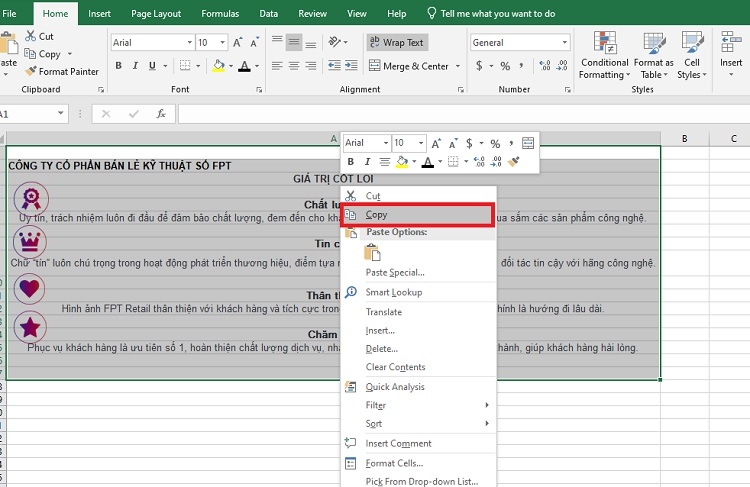Open the ribbon font size dropdown
The height and width of the screenshot is (487, 750).
[x=222, y=43]
